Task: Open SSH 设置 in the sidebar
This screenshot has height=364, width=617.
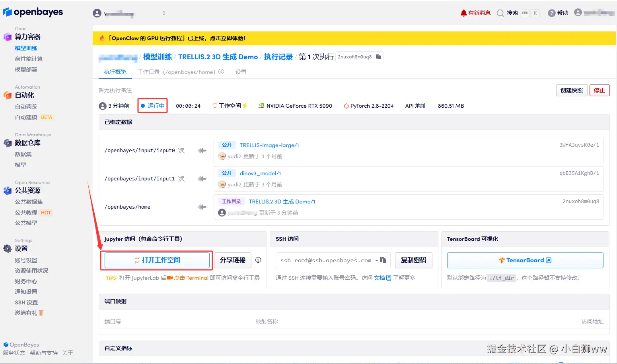Action: (x=26, y=302)
